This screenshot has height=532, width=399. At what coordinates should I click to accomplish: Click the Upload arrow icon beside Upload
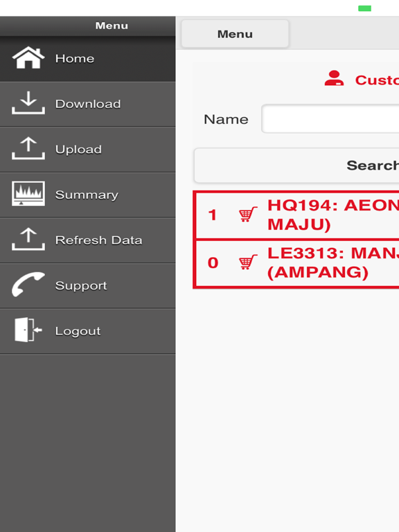tap(28, 148)
